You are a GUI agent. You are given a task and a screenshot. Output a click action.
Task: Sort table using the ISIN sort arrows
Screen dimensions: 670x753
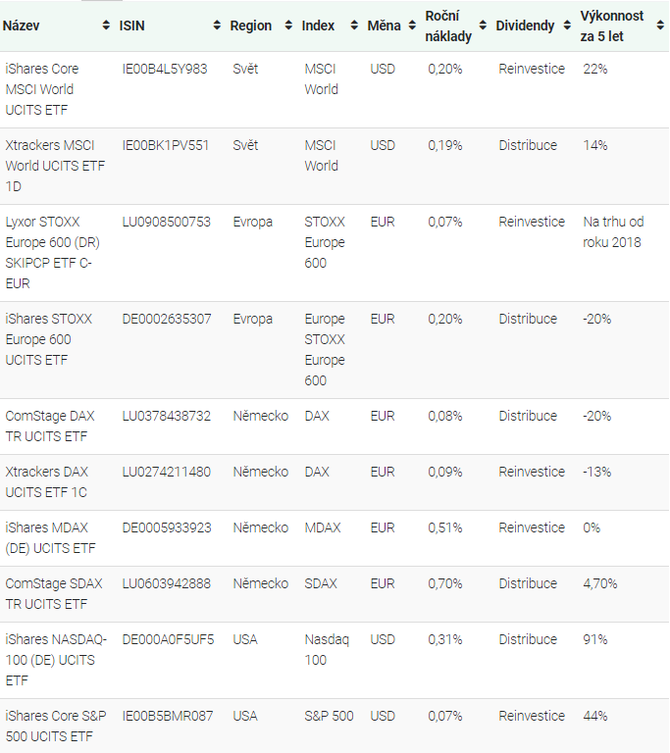pos(217,25)
